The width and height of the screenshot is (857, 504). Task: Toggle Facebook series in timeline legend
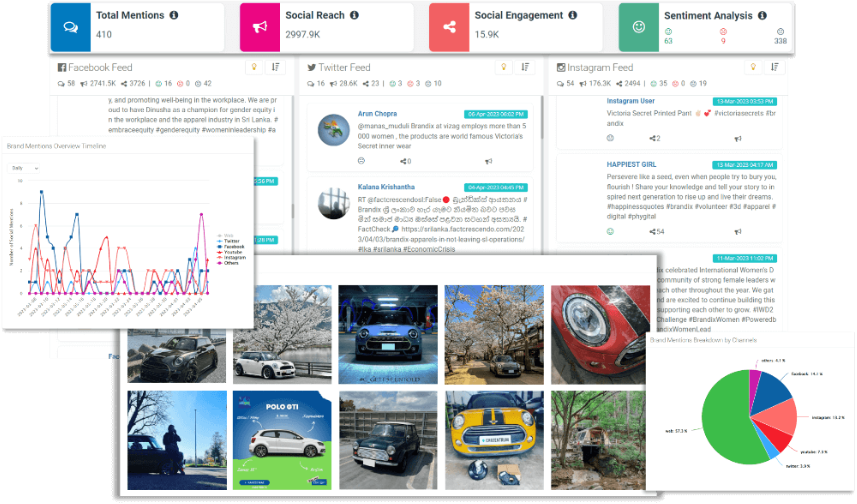pos(234,246)
